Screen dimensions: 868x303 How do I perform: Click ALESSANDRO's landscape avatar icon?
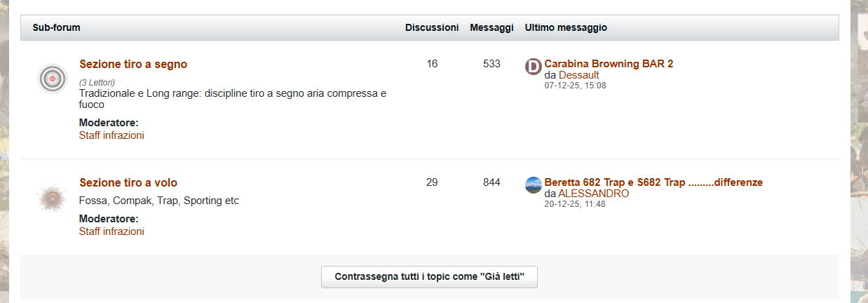click(x=534, y=185)
